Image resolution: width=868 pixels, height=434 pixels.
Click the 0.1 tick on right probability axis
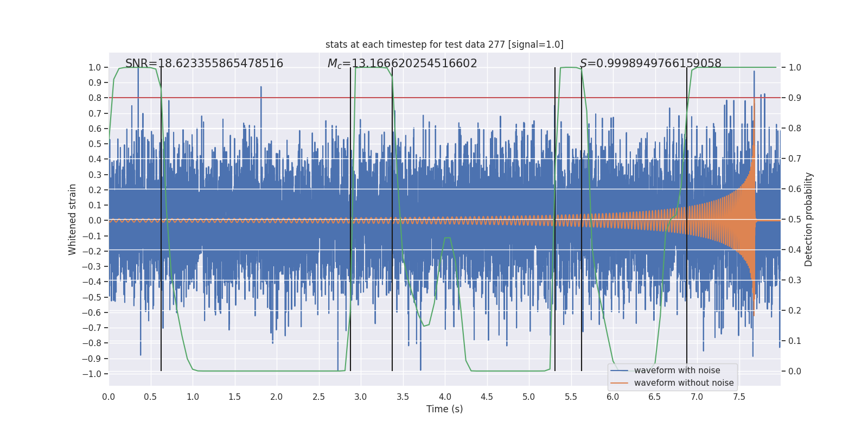pos(795,341)
